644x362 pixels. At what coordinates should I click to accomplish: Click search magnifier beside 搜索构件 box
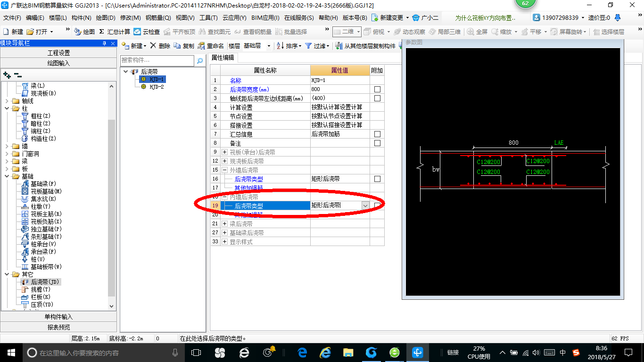[200, 61]
